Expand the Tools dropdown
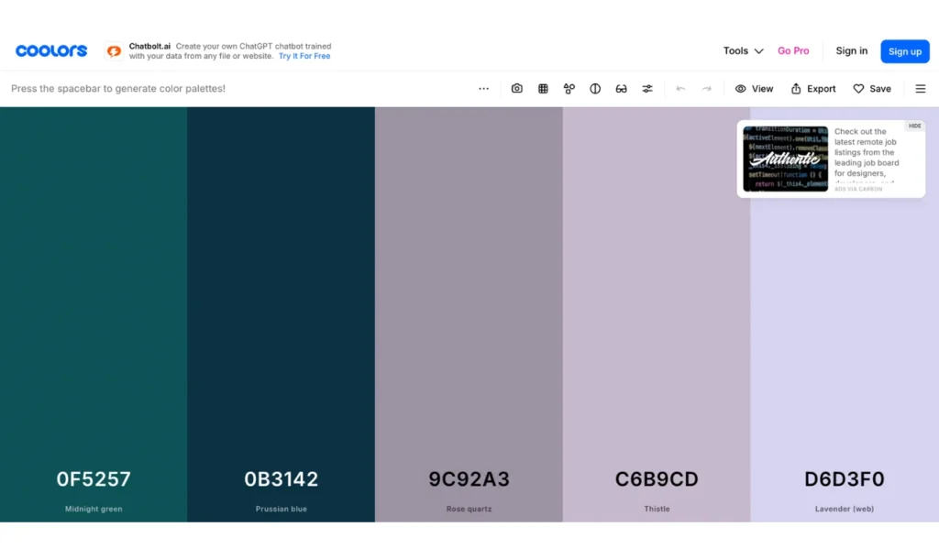This screenshot has width=939, height=560. point(743,51)
